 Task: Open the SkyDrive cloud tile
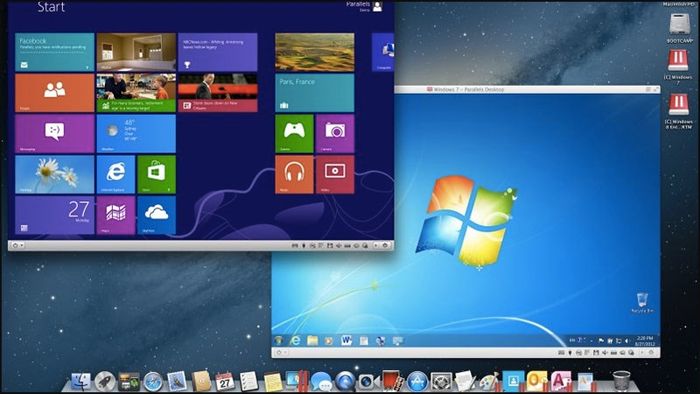tap(157, 215)
